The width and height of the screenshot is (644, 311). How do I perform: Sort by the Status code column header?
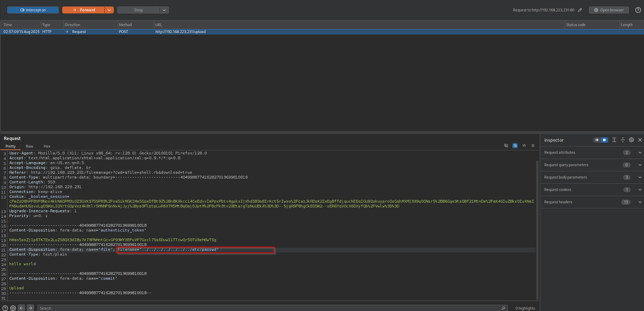coord(592,25)
